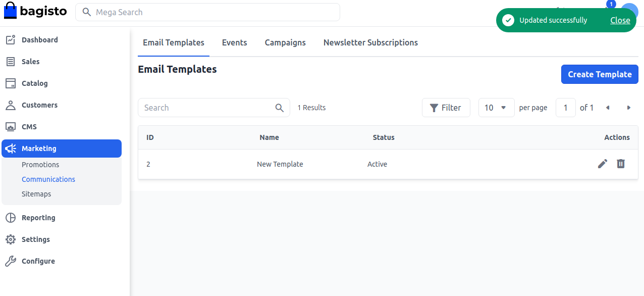644x296 pixels.
Task: Click the page number input box
Action: pyautogui.click(x=565, y=108)
